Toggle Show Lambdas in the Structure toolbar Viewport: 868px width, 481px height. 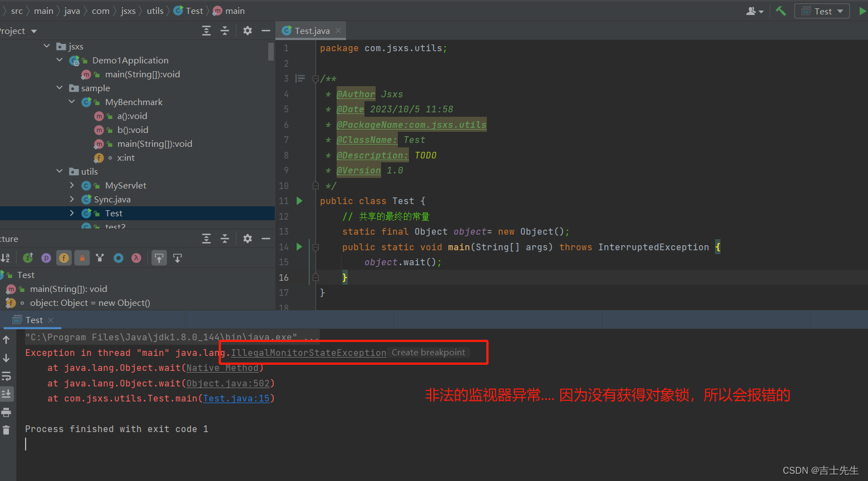[x=136, y=257]
